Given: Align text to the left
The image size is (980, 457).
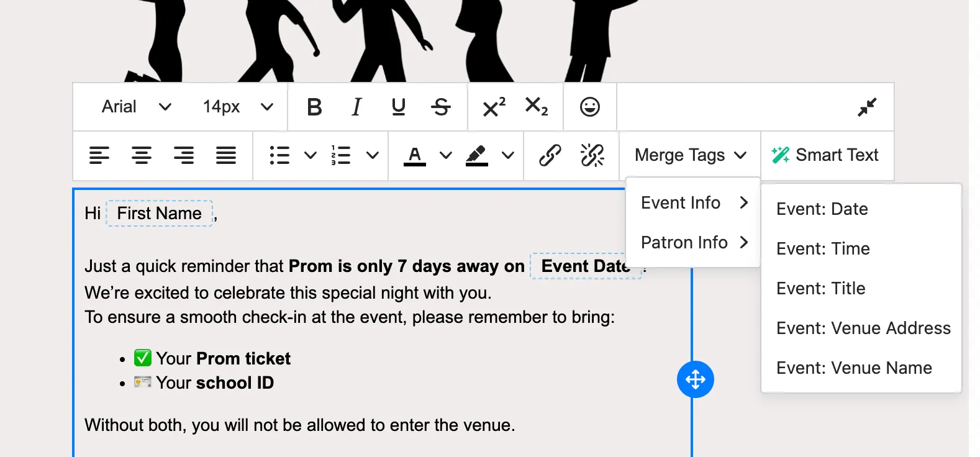Looking at the screenshot, I should (99, 155).
